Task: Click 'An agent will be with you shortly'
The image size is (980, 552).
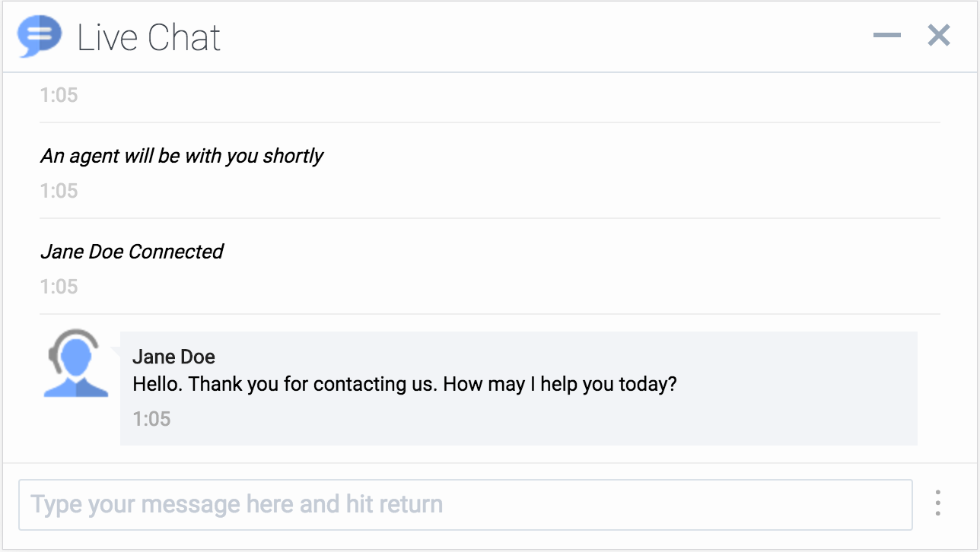Action: (x=182, y=156)
